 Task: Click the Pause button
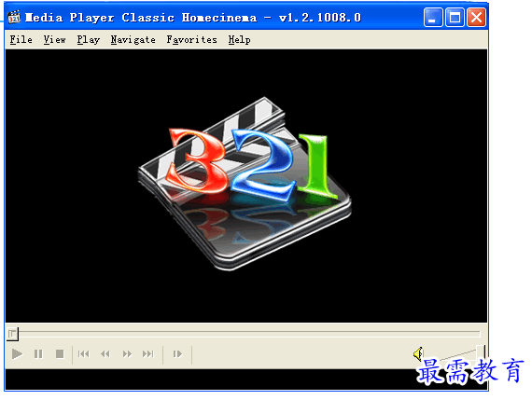point(38,354)
